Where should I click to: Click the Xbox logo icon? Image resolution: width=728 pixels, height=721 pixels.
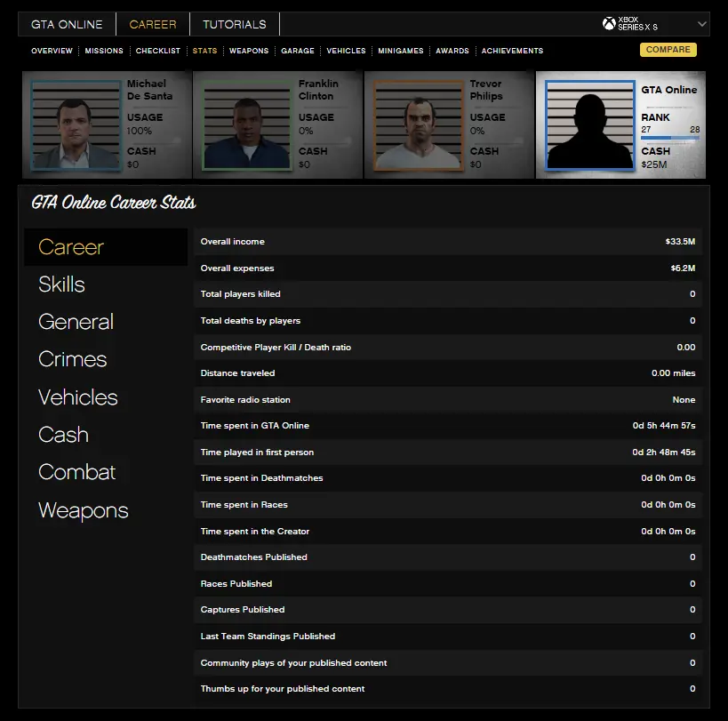pyautogui.click(x=609, y=23)
